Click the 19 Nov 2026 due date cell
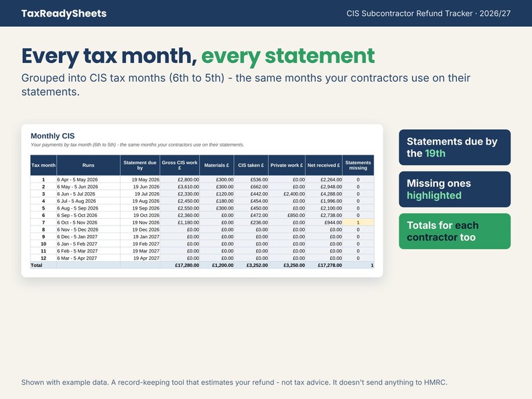532x399 pixels. pyautogui.click(x=140, y=222)
